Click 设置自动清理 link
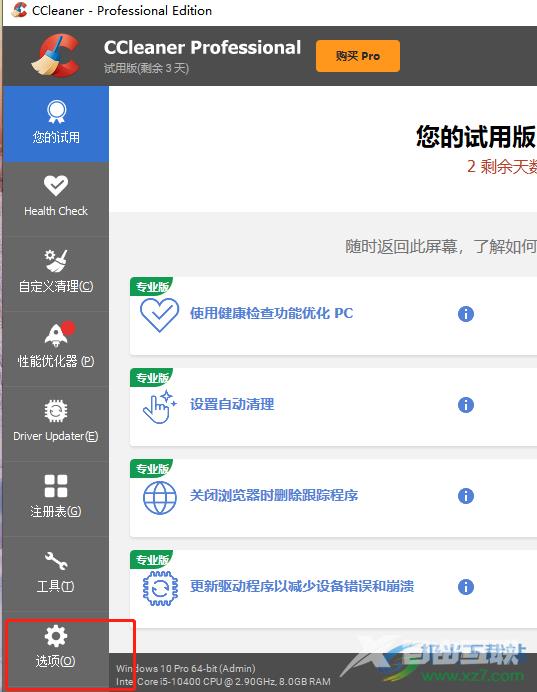 (232, 404)
